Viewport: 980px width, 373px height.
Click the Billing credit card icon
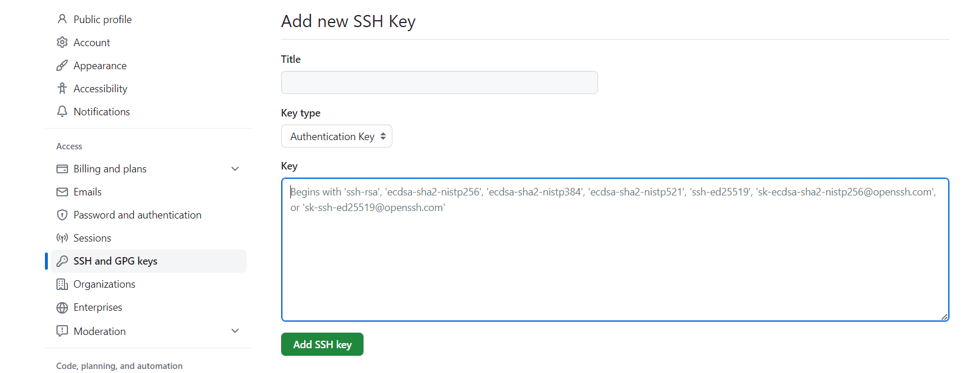coord(62,169)
